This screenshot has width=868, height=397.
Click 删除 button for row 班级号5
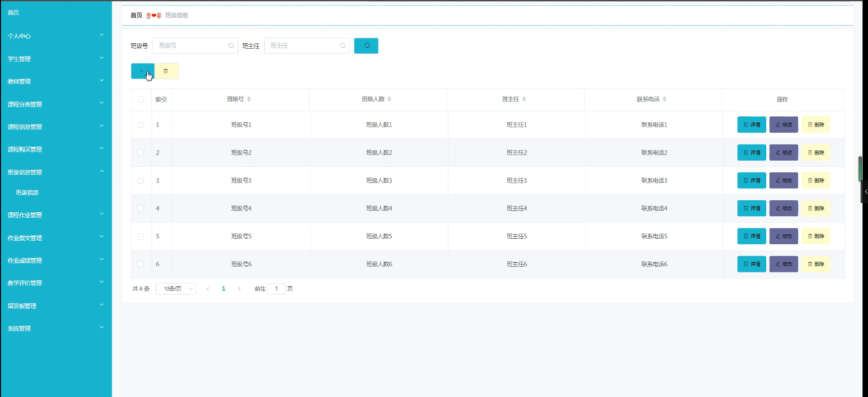[x=815, y=236]
